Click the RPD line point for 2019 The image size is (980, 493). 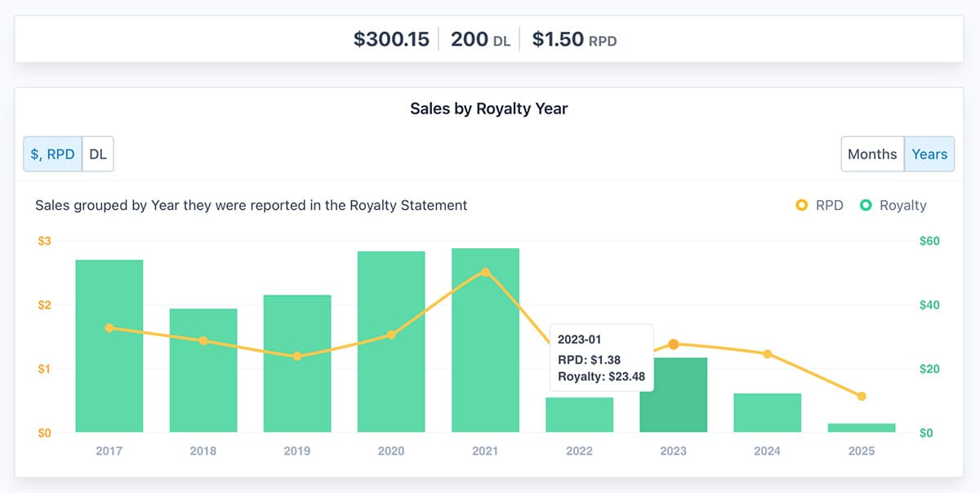[297, 356]
